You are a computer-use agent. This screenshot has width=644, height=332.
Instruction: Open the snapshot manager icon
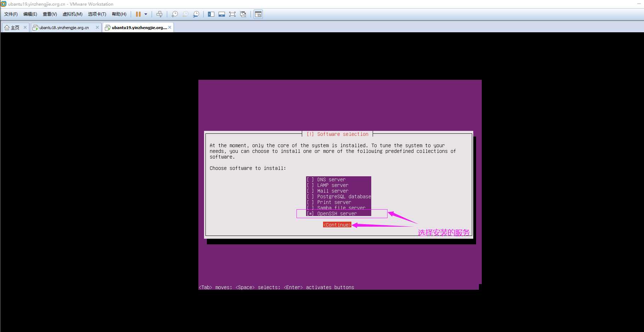click(196, 14)
